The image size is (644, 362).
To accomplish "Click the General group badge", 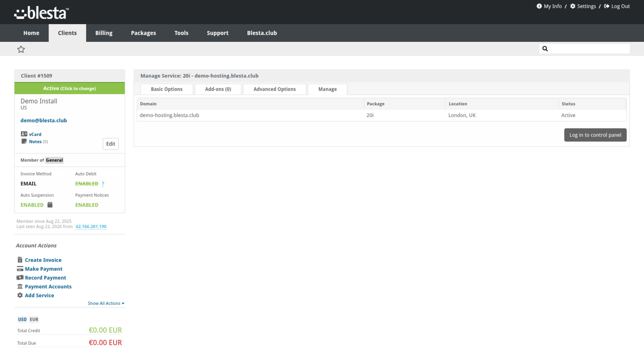I will [54, 160].
